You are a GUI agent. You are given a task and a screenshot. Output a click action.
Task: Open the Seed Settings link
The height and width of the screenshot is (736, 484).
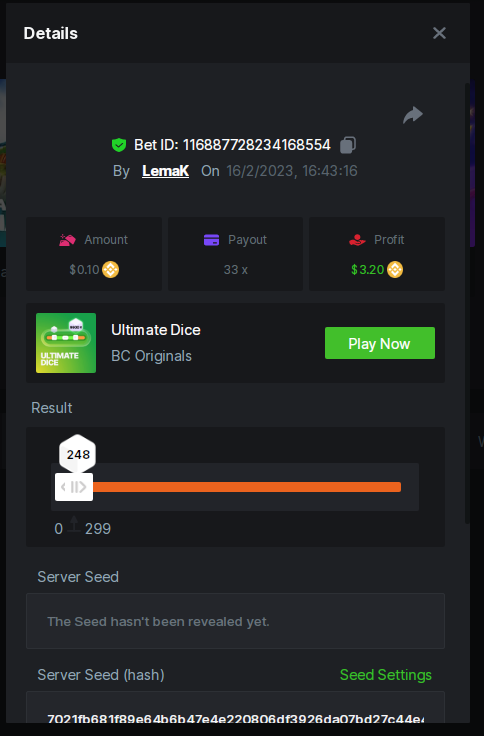pyautogui.click(x=385, y=675)
